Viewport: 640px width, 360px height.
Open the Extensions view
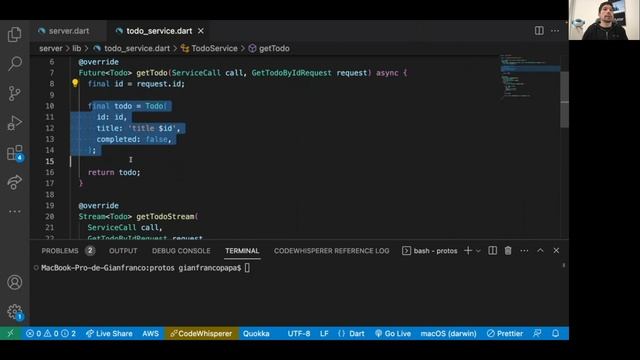[x=15, y=153]
